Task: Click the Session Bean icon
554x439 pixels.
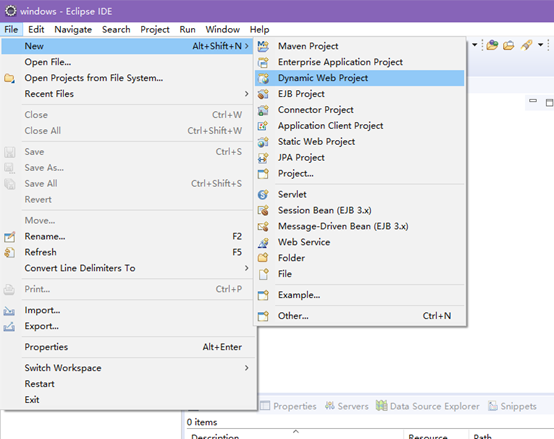Action: click(x=263, y=210)
